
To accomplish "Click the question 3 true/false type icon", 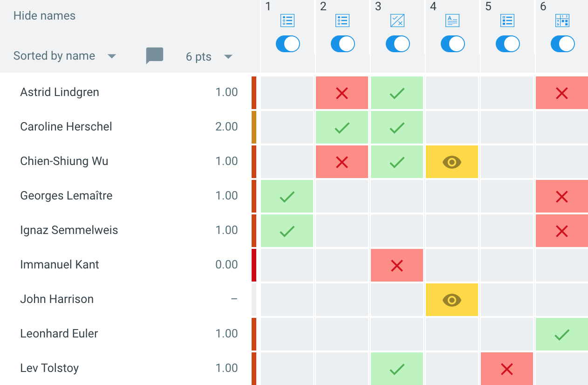I will (x=397, y=21).
